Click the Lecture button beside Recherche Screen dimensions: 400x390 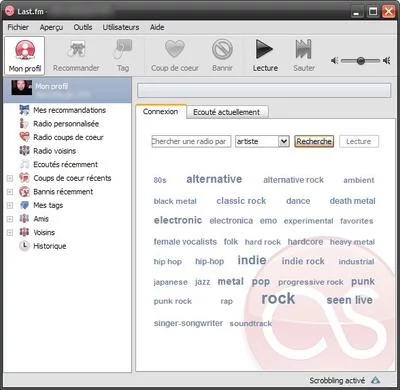click(x=359, y=141)
